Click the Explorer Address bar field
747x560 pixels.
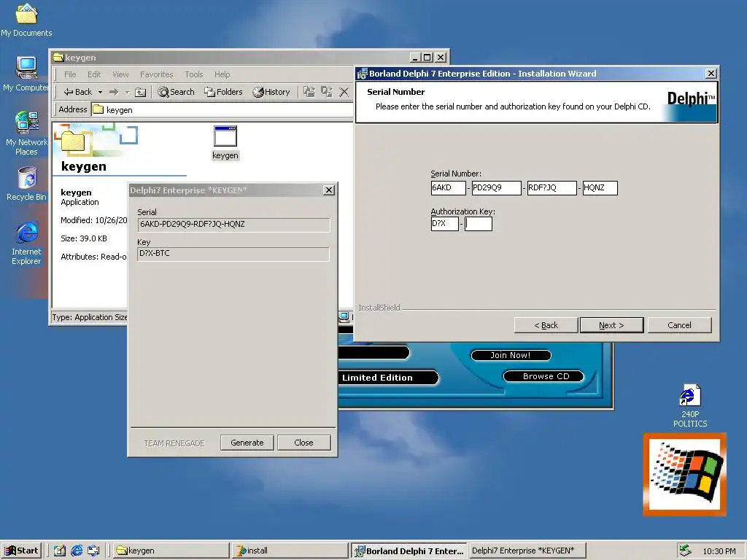click(x=222, y=109)
